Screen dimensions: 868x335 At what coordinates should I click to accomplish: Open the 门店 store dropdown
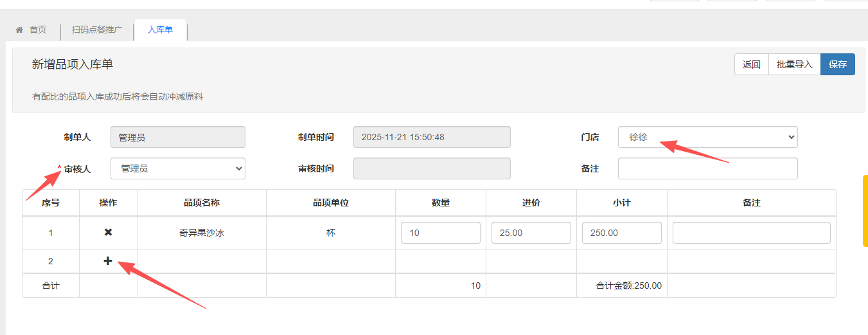click(707, 137)
